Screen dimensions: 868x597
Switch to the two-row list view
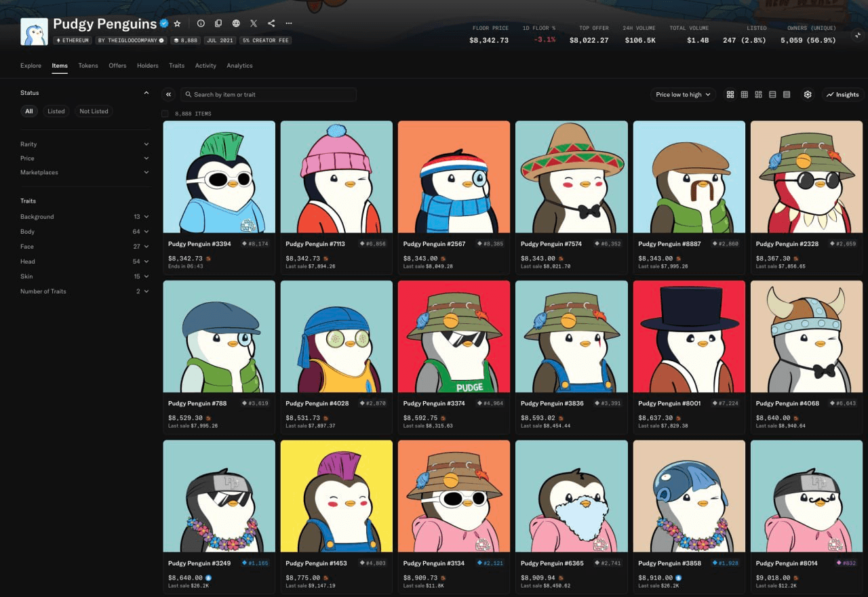tap(772, 95)
